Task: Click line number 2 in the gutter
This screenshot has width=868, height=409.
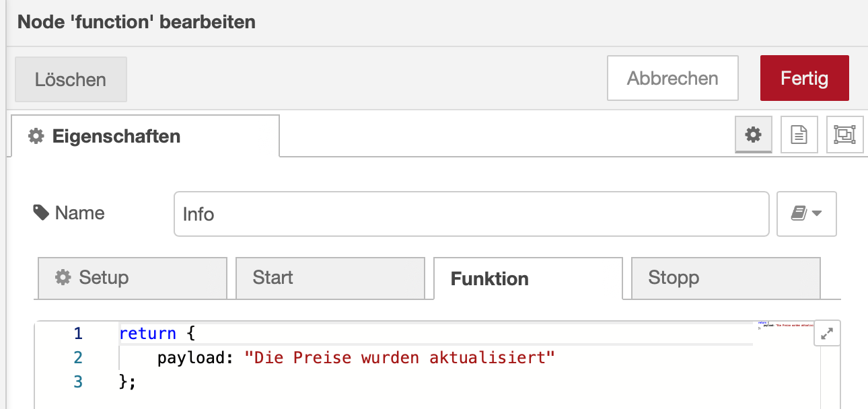Action: (78, 358)
